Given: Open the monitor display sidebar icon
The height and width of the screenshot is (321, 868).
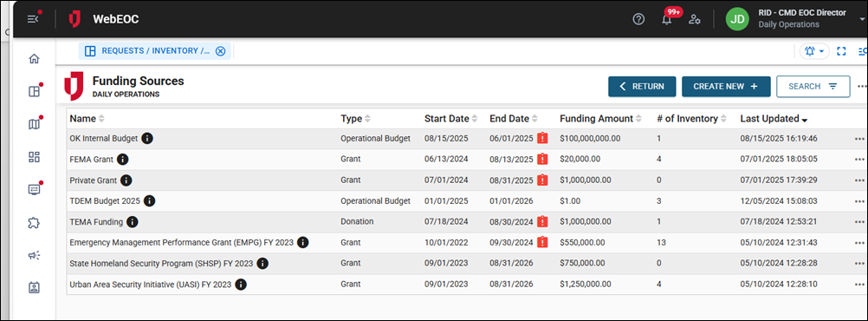Looking at the screenshot, I should (x=35, y=189).
